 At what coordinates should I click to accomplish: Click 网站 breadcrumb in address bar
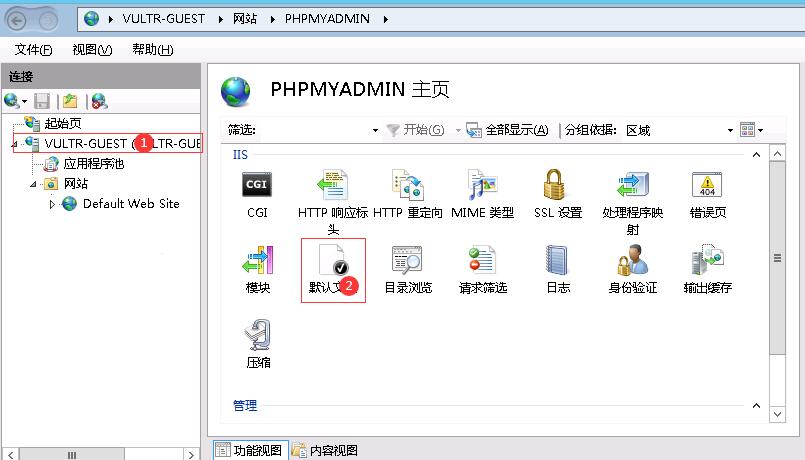(245, 19)
